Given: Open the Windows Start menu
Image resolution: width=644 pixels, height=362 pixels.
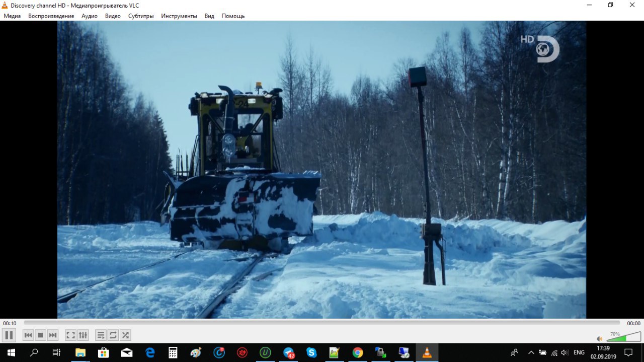Looking at the screenshot, I should click(11, 352).
